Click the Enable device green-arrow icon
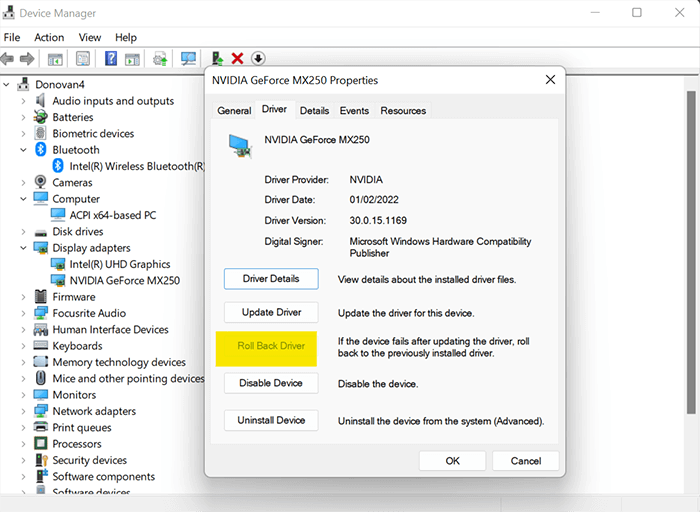This screenshot has width=700, height=512. [x=217, y=58]
